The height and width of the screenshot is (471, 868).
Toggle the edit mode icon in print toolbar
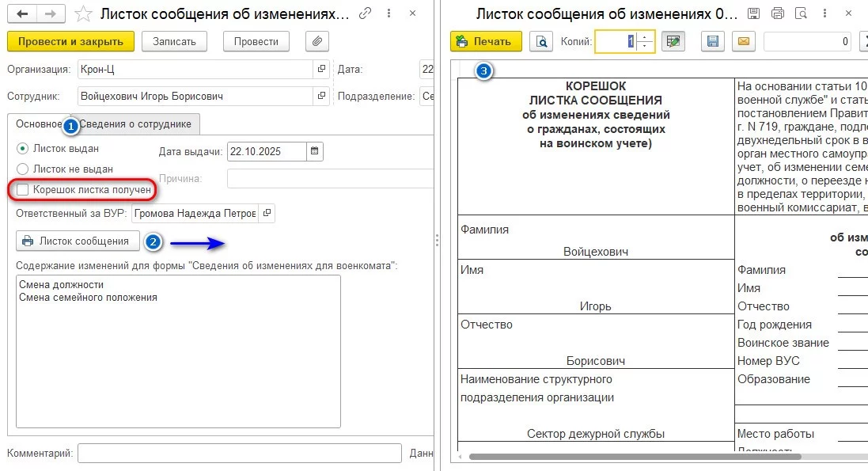[x=673, y=41]
